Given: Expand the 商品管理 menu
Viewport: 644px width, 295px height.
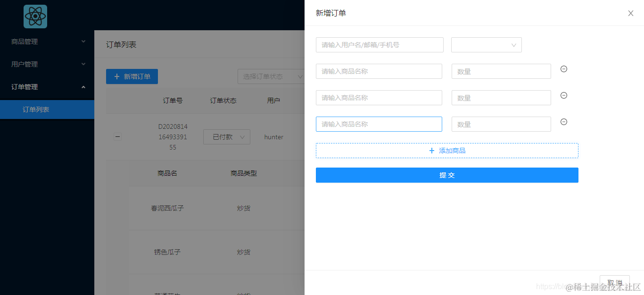Looking at the screenshot, I should tap(47, 42).
